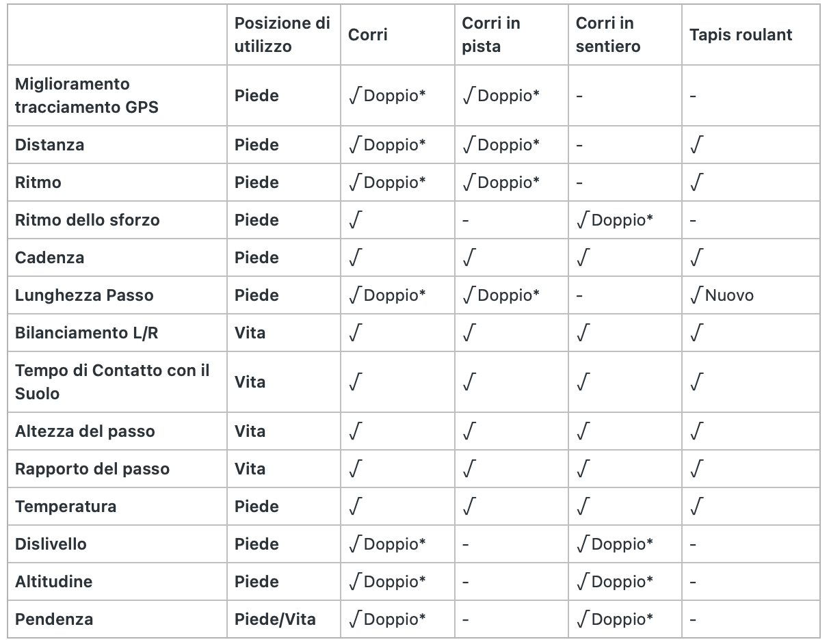Image resolution: width=829 pixels, height=644 pixels.
Task: Select the Corri in sentiero column header
Action: 608,35
